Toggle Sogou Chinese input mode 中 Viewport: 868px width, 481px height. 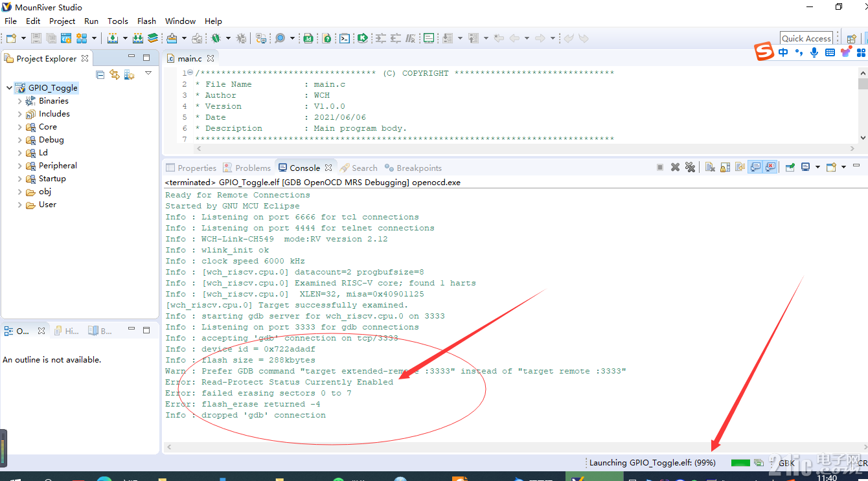coord(784,52)
